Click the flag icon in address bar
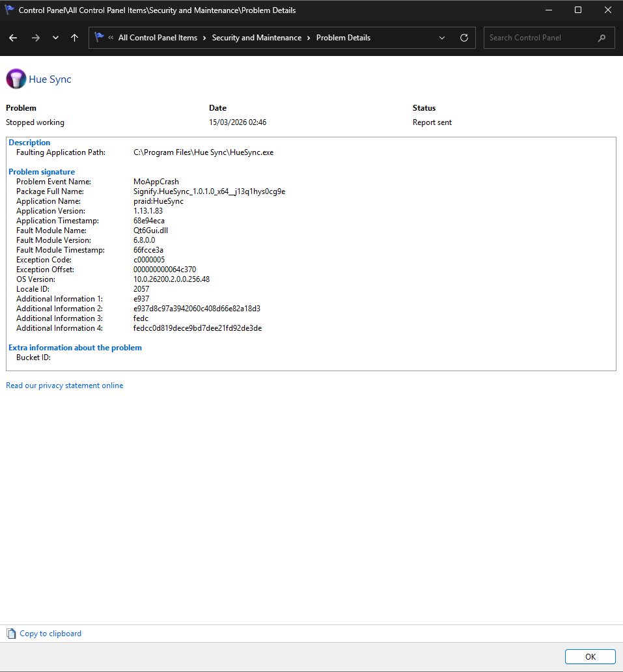The width and height of the screenshot is (623, 672). (100, 37)
